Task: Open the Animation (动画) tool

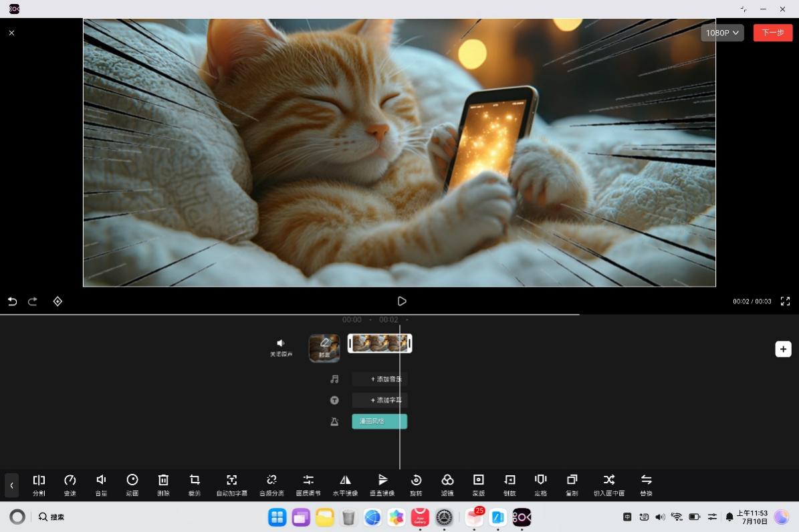Action: tap(132, 485)
